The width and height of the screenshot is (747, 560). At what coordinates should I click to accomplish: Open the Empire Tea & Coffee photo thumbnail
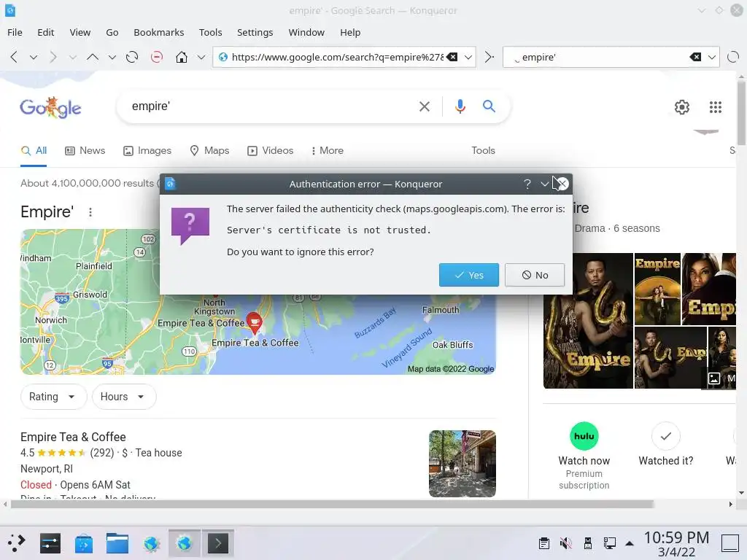(462, 464)
